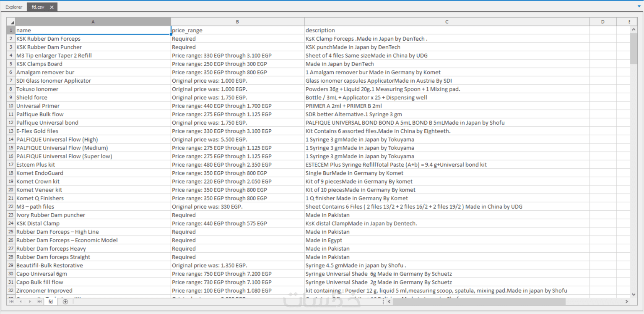Select cell 'KSK Distal Clamp'
Viewport: 644px width, 314px height.
click(93, 223)
